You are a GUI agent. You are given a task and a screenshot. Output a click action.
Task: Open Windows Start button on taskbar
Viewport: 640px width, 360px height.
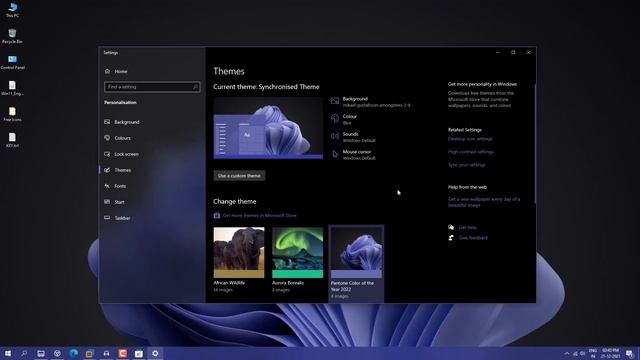tap(8, 353)
